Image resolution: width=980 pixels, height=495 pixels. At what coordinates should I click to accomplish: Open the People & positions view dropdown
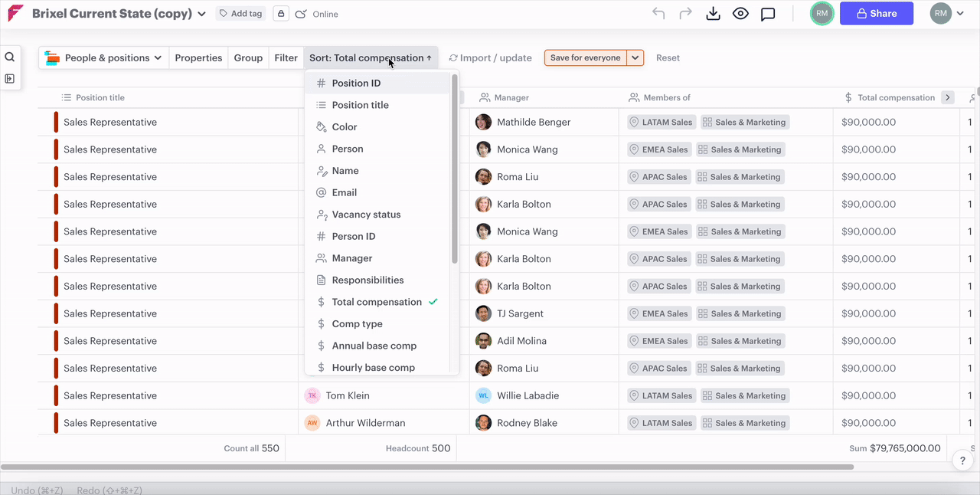104,57
